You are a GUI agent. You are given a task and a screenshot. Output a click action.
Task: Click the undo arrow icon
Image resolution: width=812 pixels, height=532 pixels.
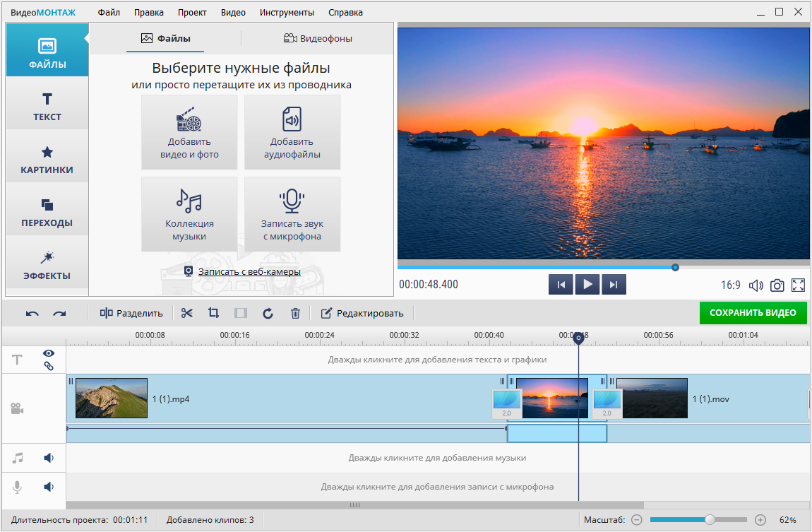pyautogui.click(x=32, y=314)
